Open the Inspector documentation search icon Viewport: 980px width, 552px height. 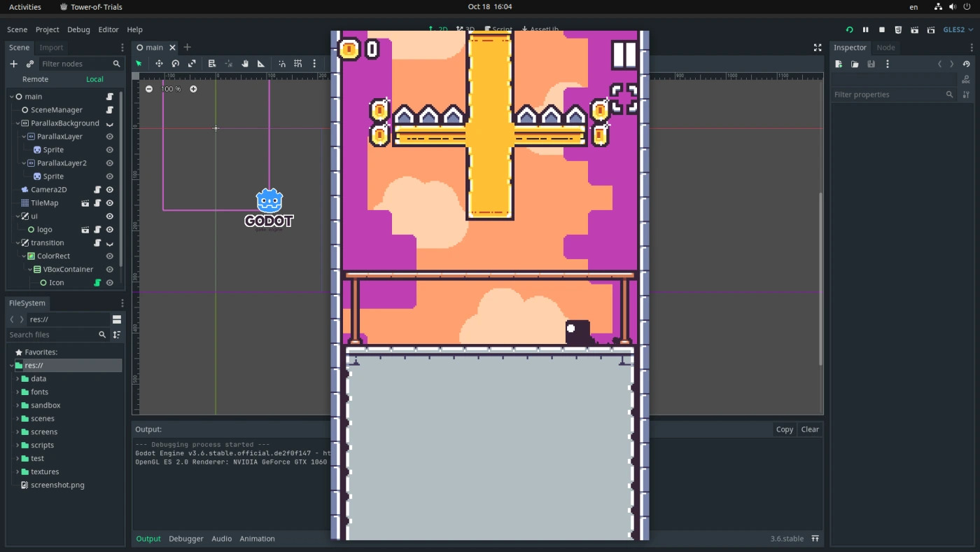(967, 79)
